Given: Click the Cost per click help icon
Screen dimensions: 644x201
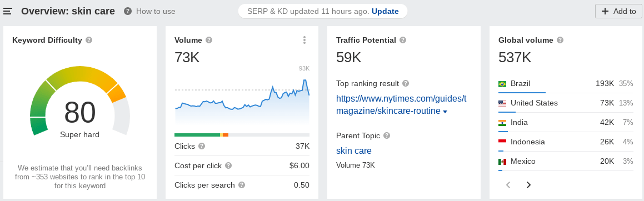Looking at the screenshot, I should click(x=228, y=165).
